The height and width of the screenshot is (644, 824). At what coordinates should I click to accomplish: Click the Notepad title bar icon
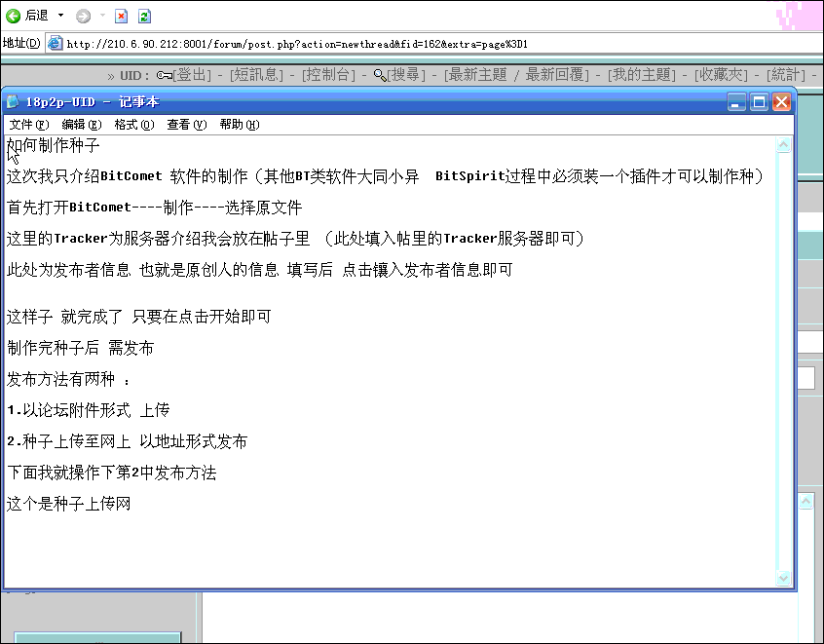(13, 101)
